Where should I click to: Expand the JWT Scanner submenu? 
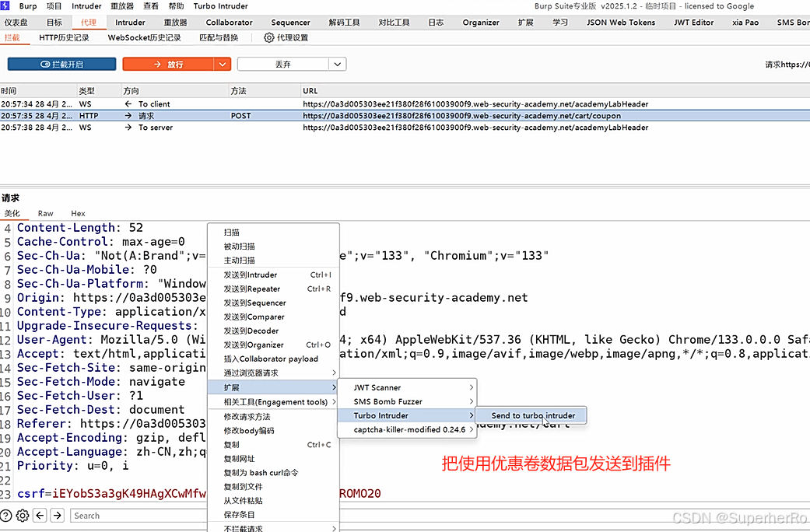tap(406, 387)
